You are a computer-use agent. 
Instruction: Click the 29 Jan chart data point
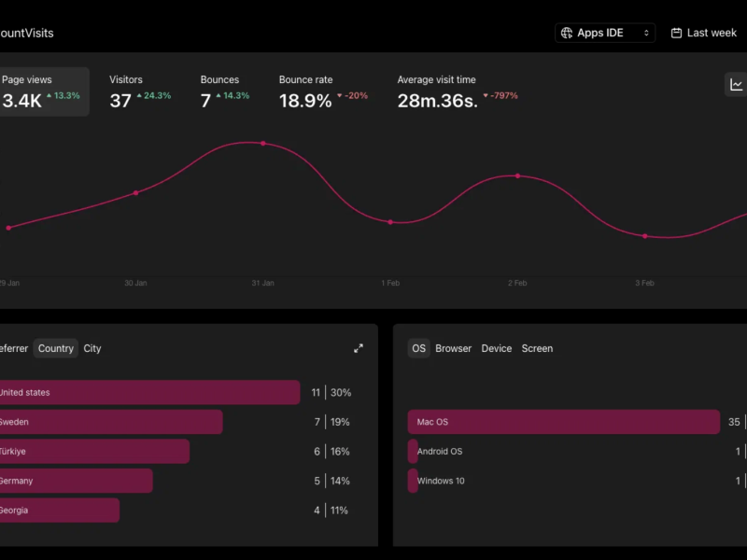8,228
